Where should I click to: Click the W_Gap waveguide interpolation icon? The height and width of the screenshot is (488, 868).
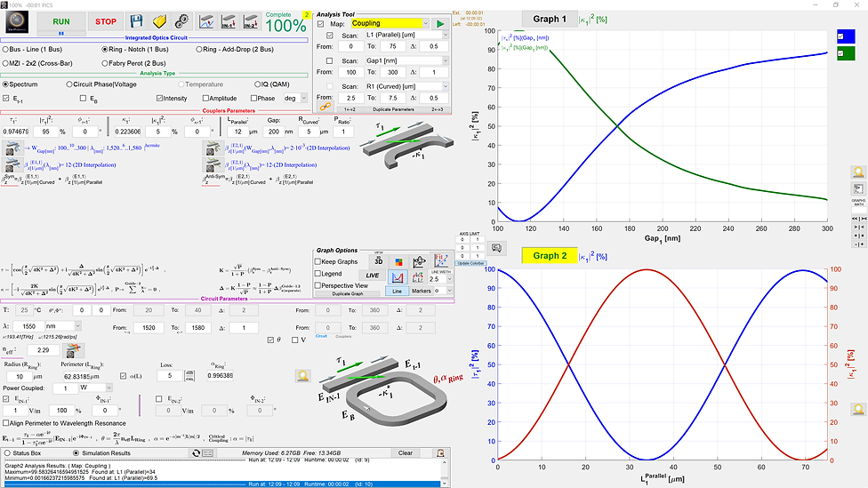coord(12,148)
